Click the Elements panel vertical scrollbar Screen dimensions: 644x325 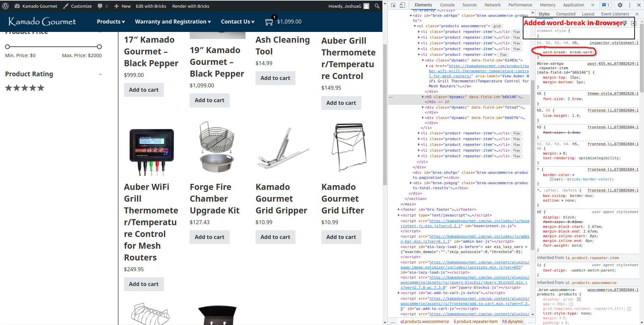[532, 165]
